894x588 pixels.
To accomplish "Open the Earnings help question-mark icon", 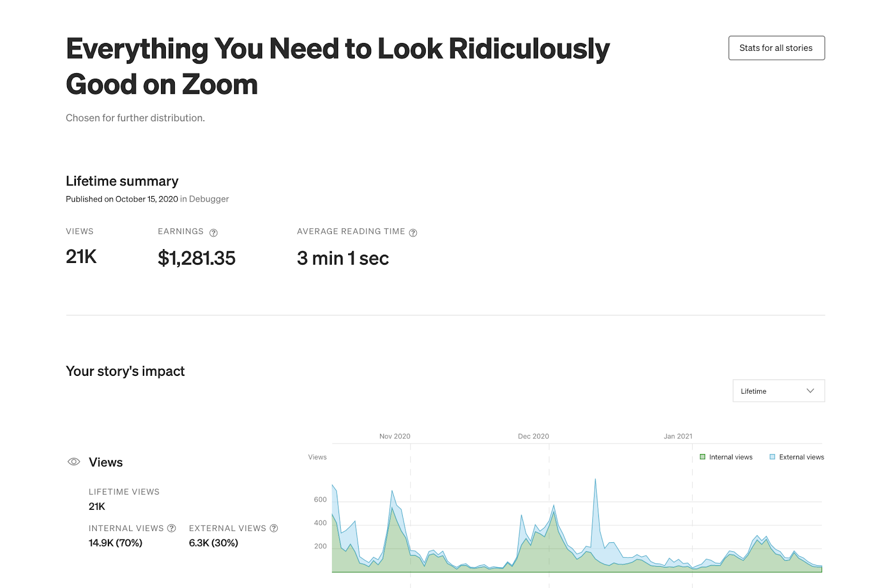I will point(213,233).
